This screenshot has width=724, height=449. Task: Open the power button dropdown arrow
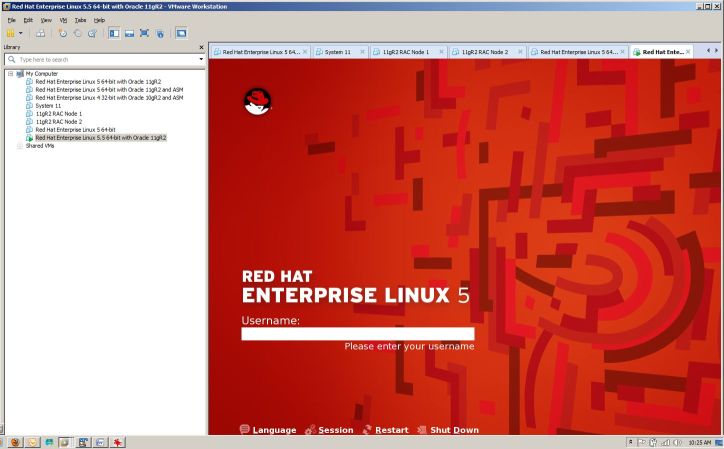20,33
